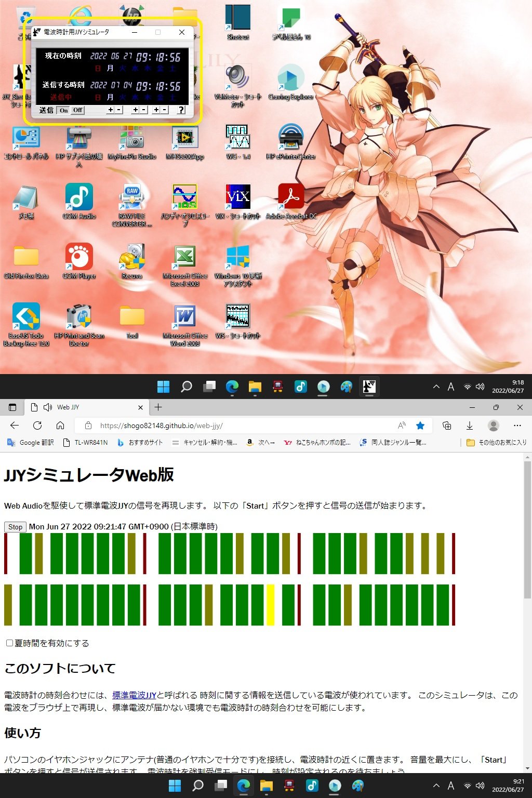This screenshot has height=798, width=532.
Task: Launch EaseUS Todo Backup Free icon
Action: (x=26, y=325)
